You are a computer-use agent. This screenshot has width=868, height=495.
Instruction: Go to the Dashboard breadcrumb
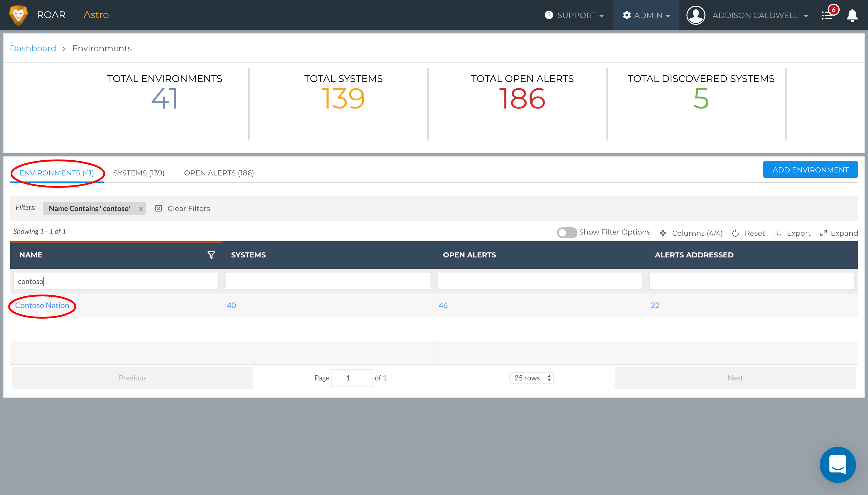point(33,48)
